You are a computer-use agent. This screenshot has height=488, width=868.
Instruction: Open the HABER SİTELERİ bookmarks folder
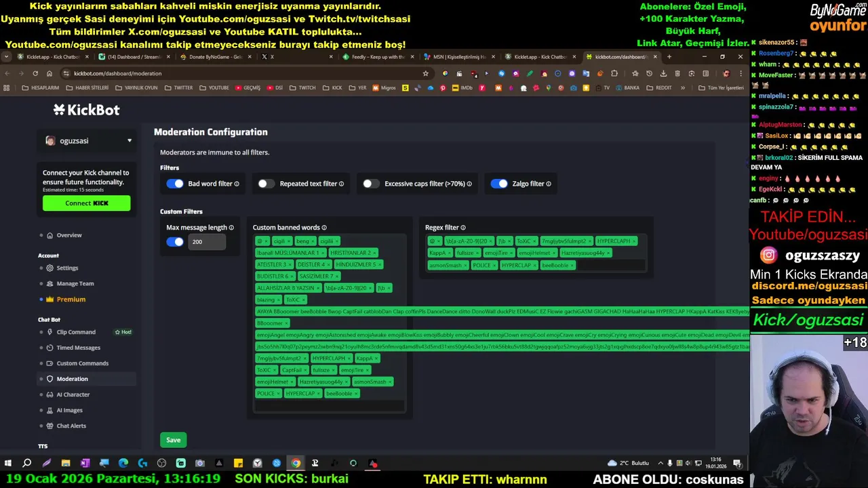(x=87, y=87)
